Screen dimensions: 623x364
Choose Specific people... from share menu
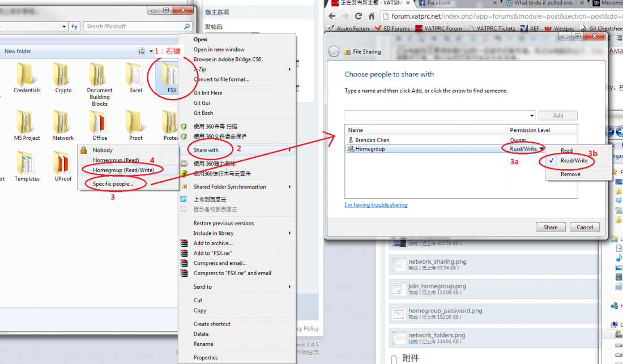[113, 184]
